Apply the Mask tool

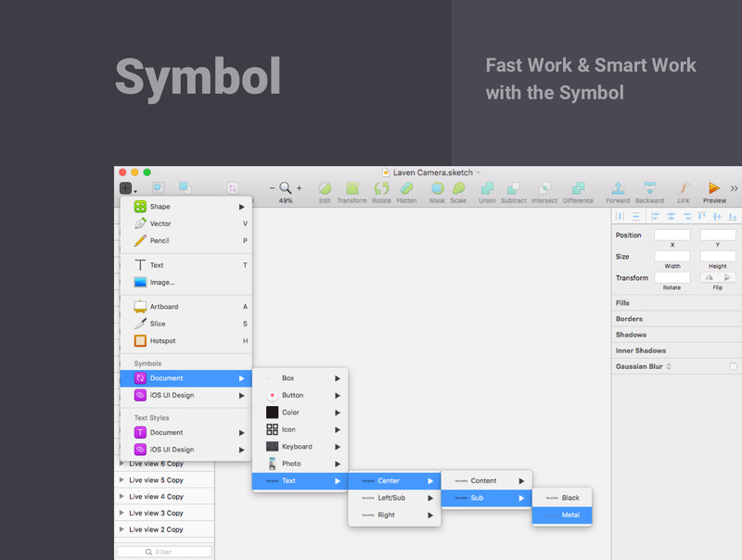[x=437, y=188]
